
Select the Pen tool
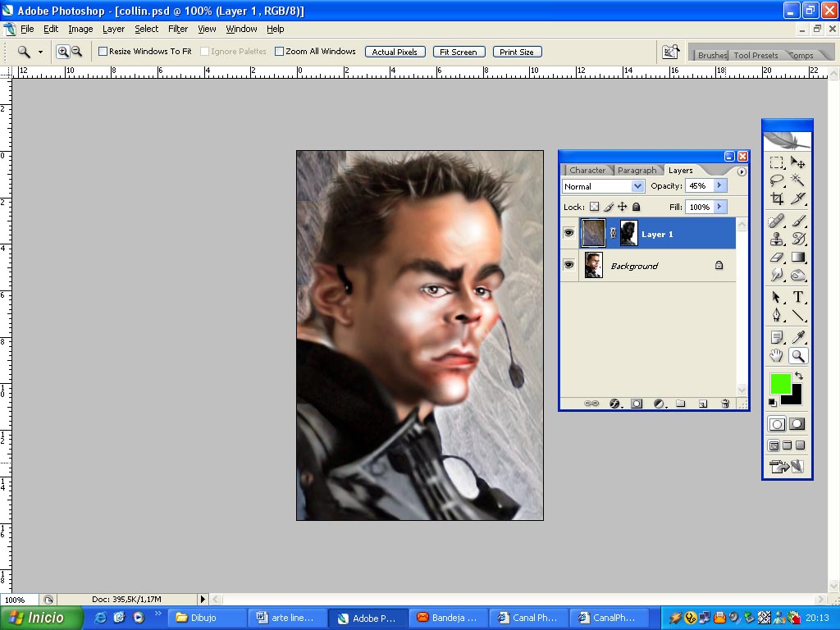pyautogui.click(x=776, y=315)
